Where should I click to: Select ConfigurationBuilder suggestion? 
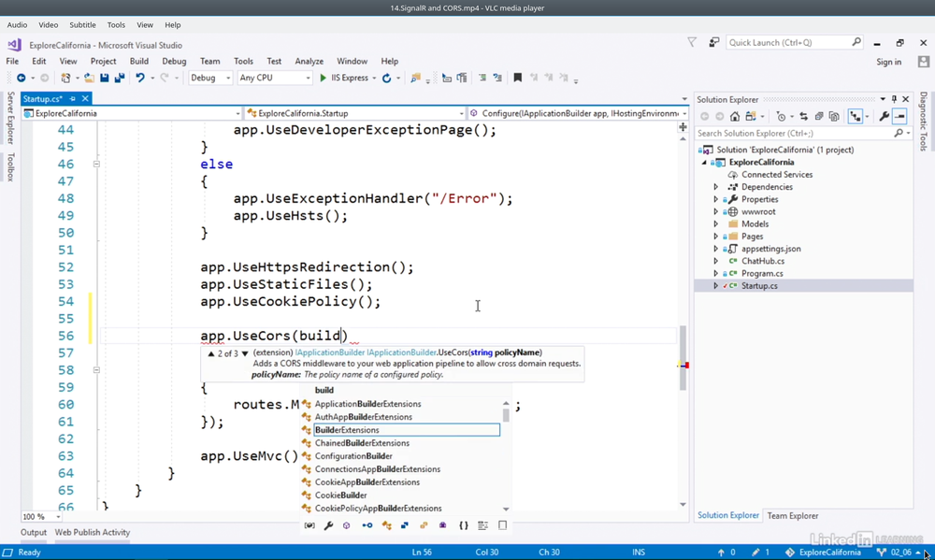[x=353, y=456]
